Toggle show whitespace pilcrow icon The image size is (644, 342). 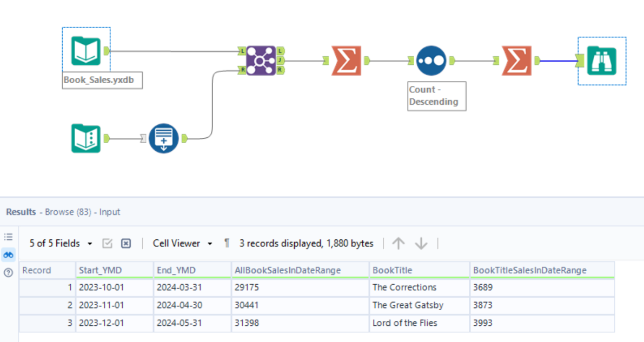click(227, 244)
